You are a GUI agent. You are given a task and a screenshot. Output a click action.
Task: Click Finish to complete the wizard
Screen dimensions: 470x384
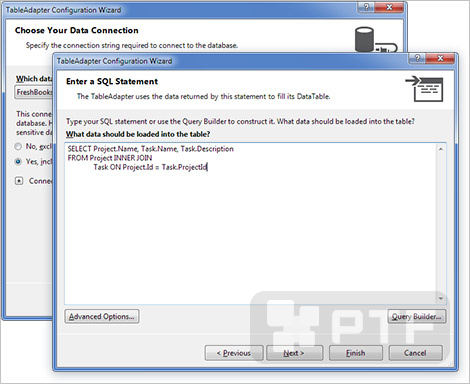pyautogui.click(x=356, y=353)
